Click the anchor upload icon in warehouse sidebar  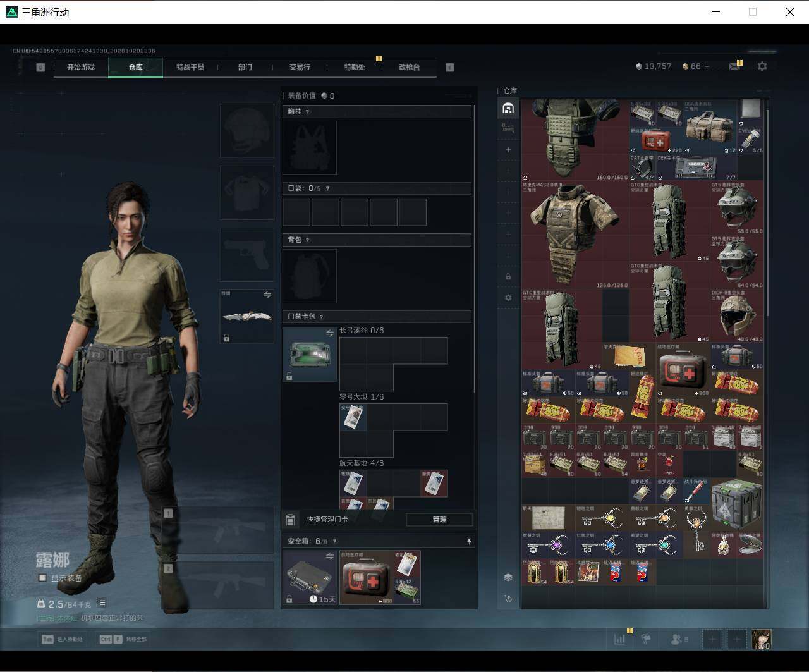pyautogui.click(x=508, y=598)
